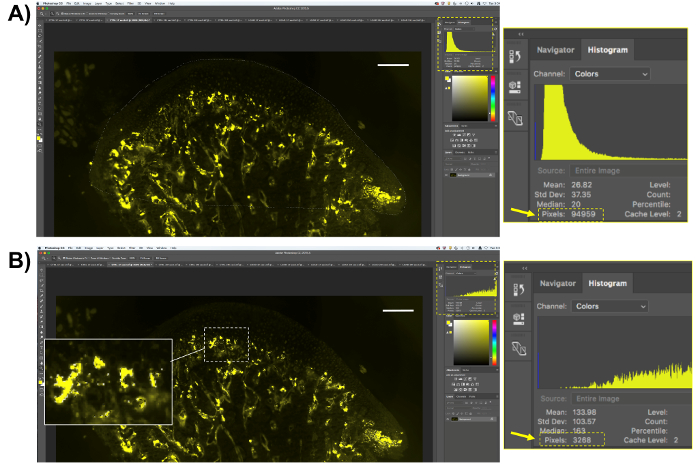Screen dimensions: 700x471
Task: Switch to Navigator tab in panel A enlargement
Action: [556, 50]
